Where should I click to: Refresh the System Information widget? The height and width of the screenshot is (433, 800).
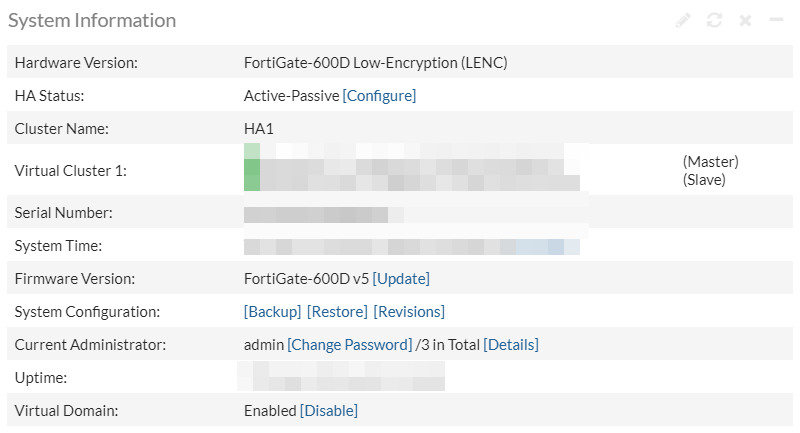[x=714, y=20]
